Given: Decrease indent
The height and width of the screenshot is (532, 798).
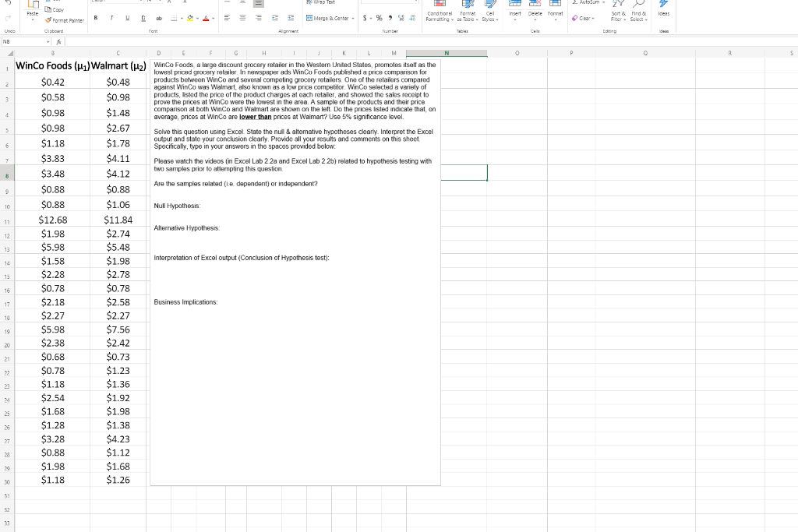Looking at the screenshot, I should pos(275,18).
